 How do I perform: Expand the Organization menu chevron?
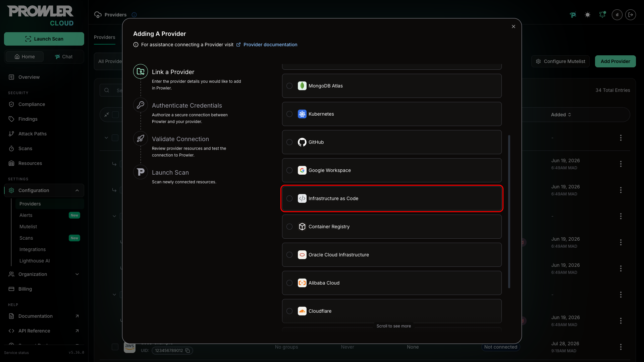tap(77, 274)
